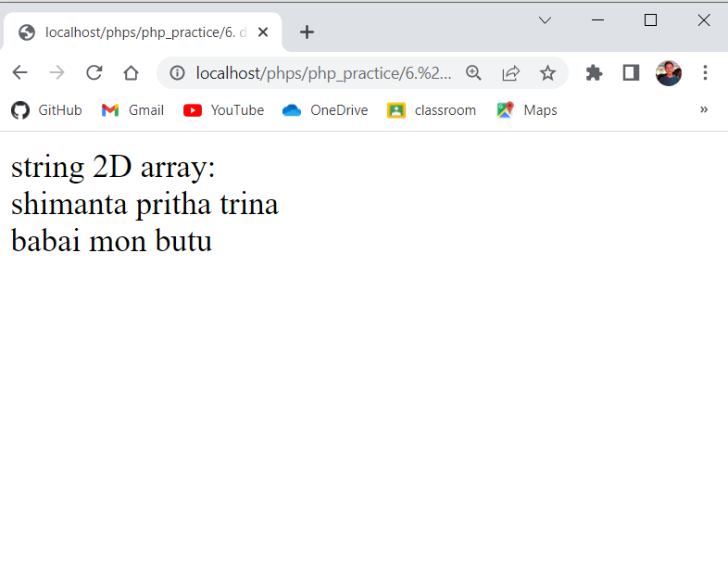Click the address bar URL field
728x583 pixels.
click(322, 72)
